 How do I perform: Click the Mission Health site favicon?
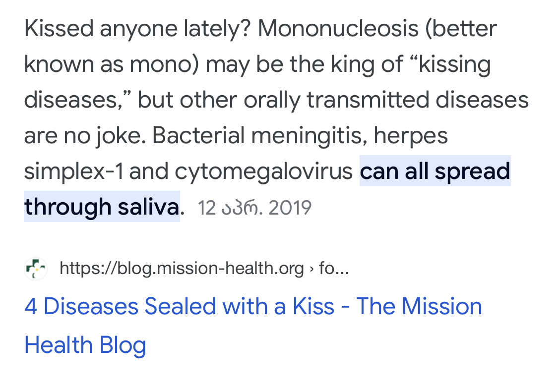(35, 269)
